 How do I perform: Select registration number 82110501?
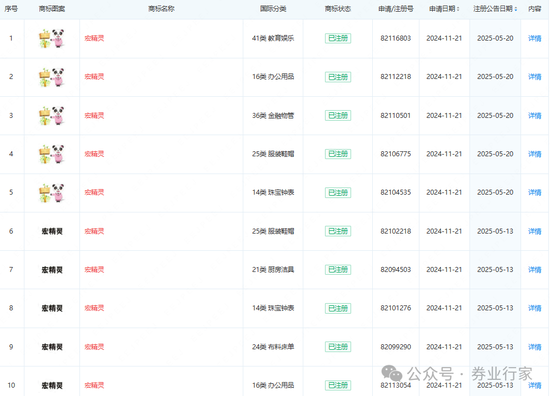pos(396,115)
